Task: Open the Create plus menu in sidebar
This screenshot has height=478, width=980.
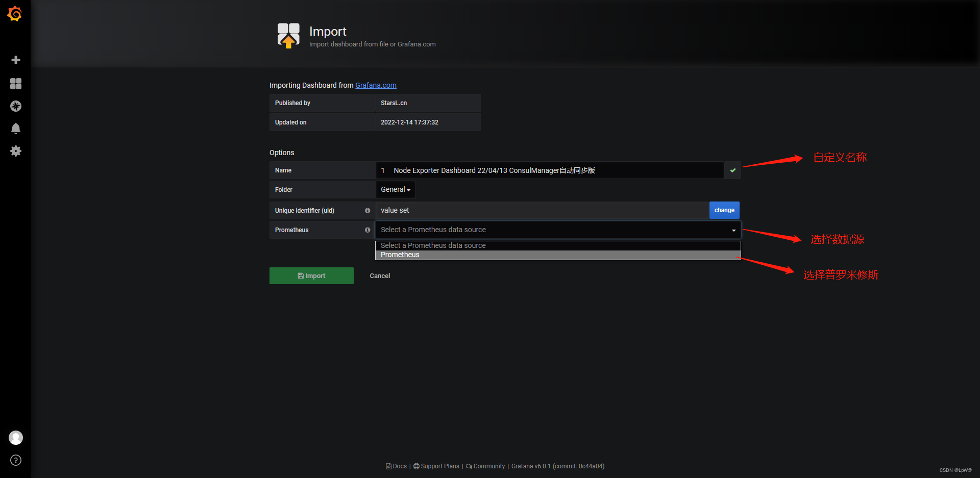Action: [x=16, y=60]
